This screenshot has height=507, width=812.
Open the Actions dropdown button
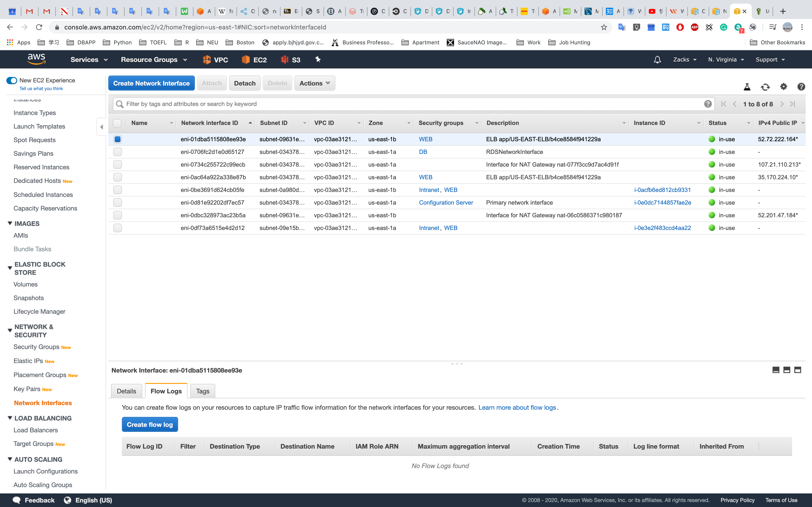click(314, 83)
